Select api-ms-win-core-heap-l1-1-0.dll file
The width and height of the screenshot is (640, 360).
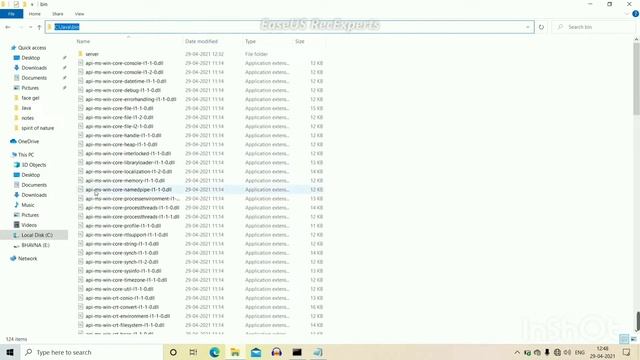[121, 144]
